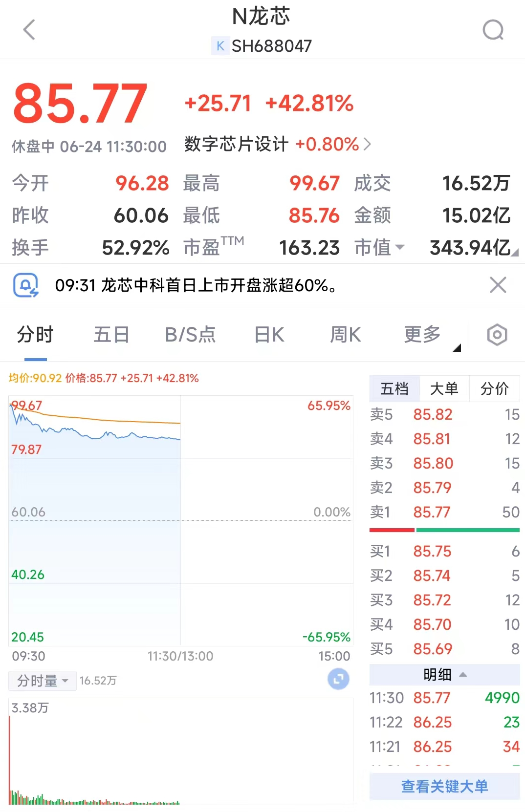Open the B/S点 tab
This screenshot has width=525, height=812.
[190, 335]
